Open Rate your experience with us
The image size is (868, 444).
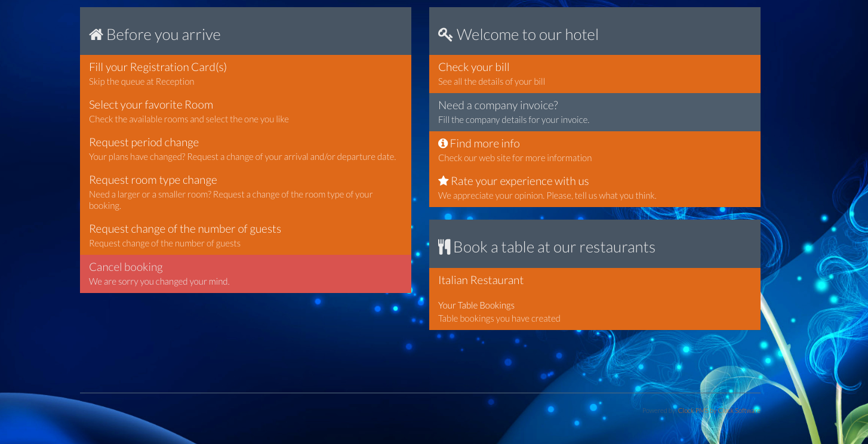(595, 188)
